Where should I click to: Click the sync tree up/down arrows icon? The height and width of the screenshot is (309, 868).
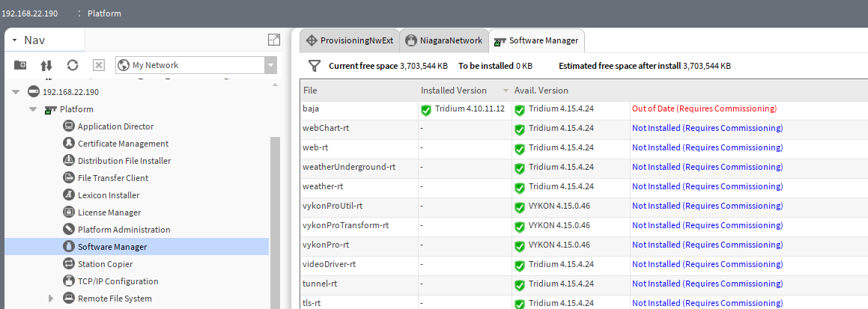click(46, 65)
